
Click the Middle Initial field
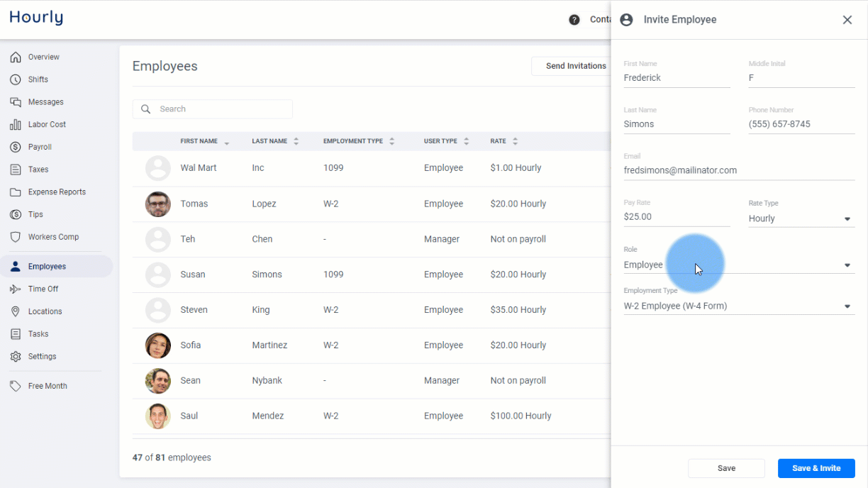click(x=802, y=78)
